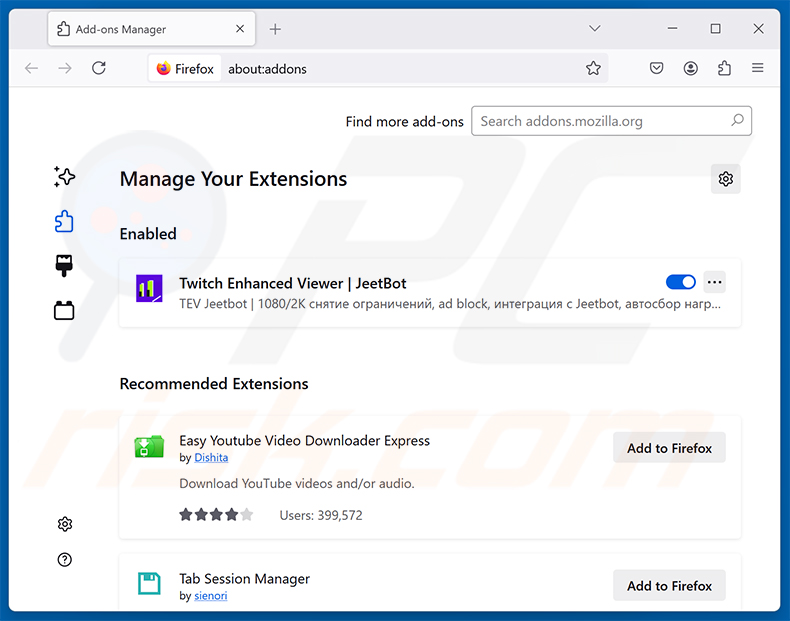Image resolution: width=790 pixels, height=621 pixels.
Task: Click Easy Youtube Video Downloader Express title
Action: pos(304,441)
